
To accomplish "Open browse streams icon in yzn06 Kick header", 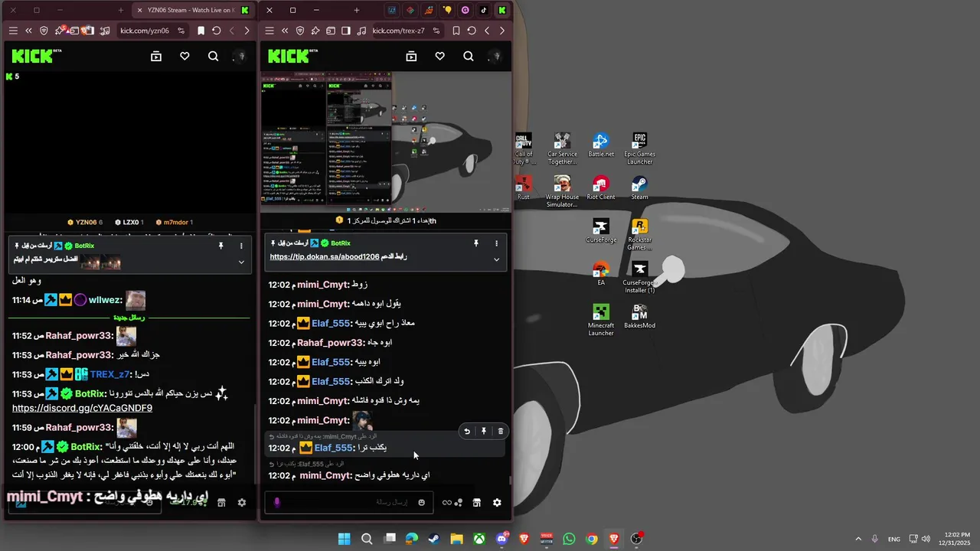I will (x=156, y=56).
